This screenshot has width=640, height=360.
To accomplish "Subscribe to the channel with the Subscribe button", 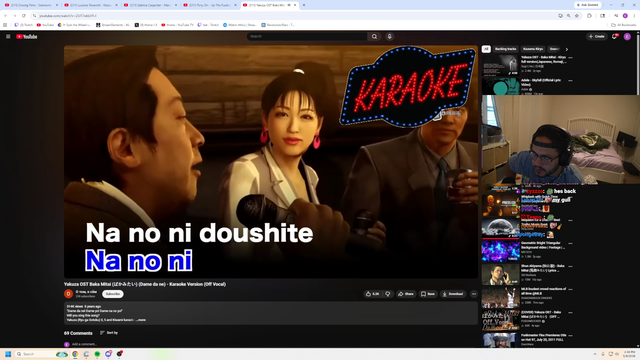I will click(x=113, y=294).
